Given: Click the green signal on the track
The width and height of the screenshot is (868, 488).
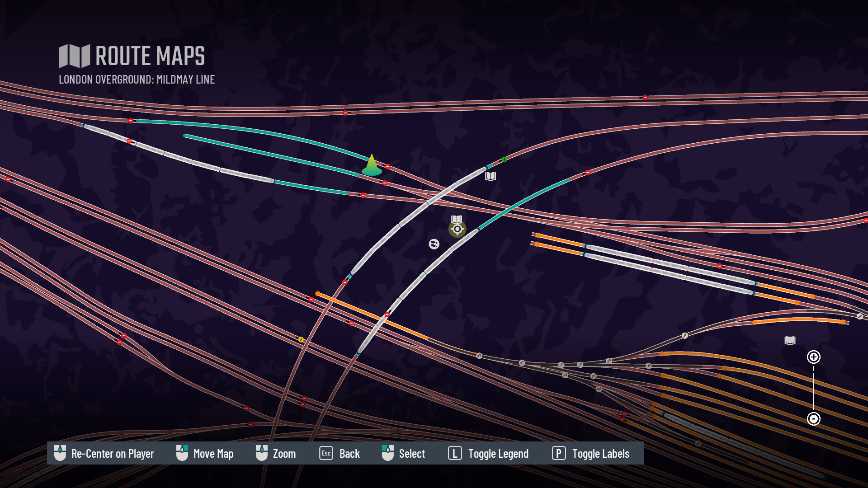Looking at the screenshot, I should click(504, 159).
